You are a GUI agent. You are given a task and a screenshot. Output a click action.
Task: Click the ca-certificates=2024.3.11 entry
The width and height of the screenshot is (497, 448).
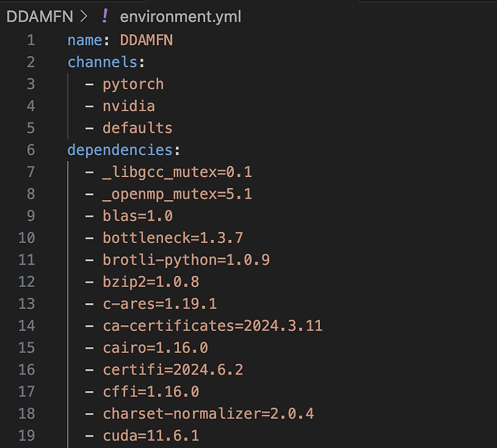pyautogui.click(x=212, y=326)
